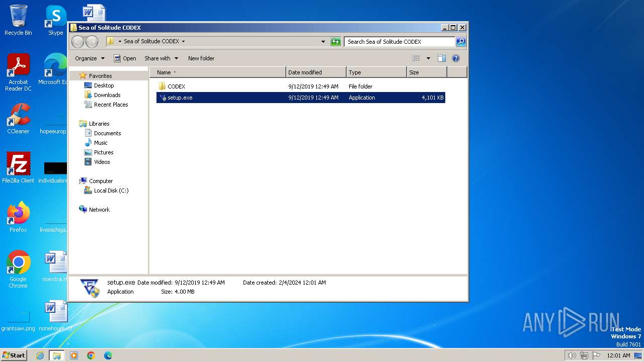Click the "4,101 KB" size value
This screenshot has width=644, height=362.
433,98
